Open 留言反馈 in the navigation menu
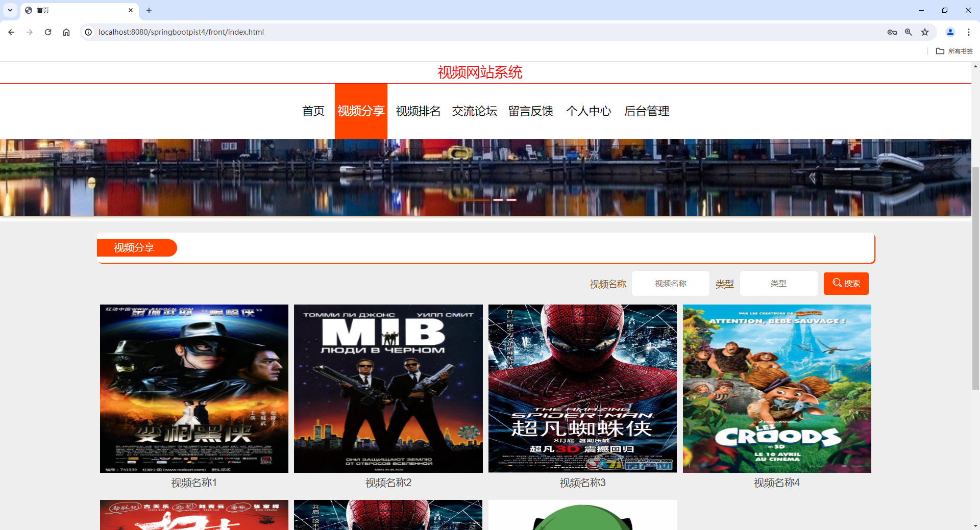 tap(531, 111)
